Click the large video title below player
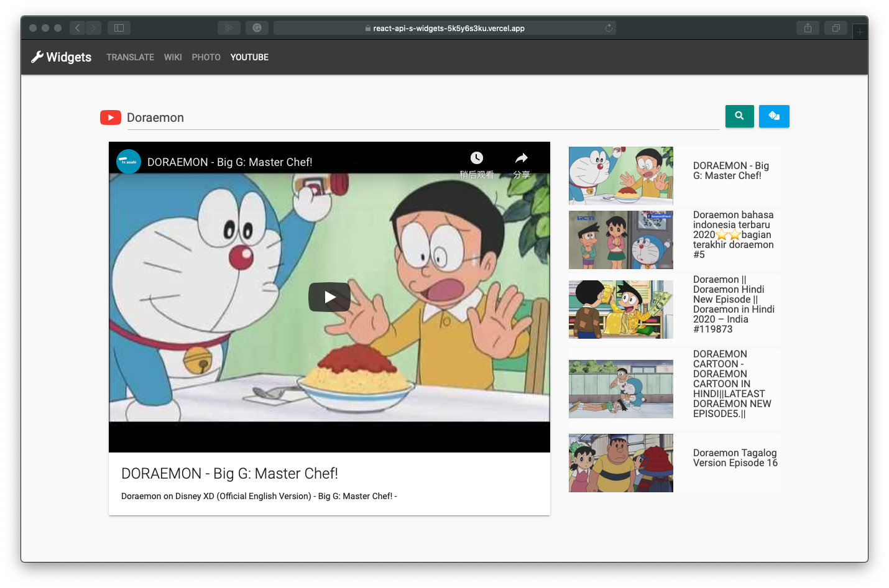The image size is (889, 588). tap(229, 474)
